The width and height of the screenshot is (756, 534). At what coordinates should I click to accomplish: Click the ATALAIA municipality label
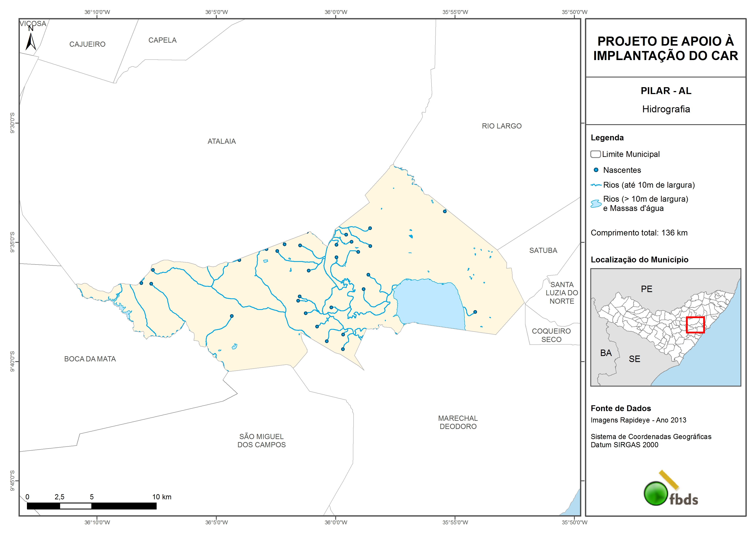[222, 141]
